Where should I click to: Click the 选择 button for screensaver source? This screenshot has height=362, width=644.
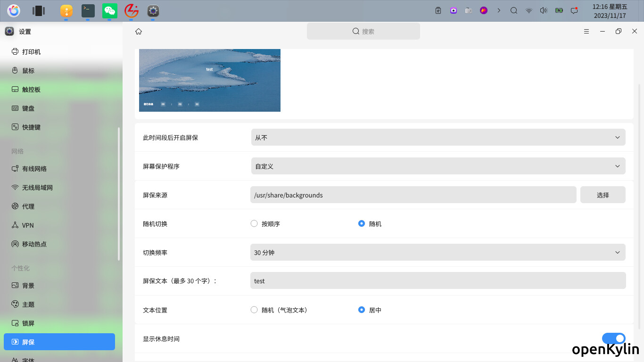tap(603, 195)
